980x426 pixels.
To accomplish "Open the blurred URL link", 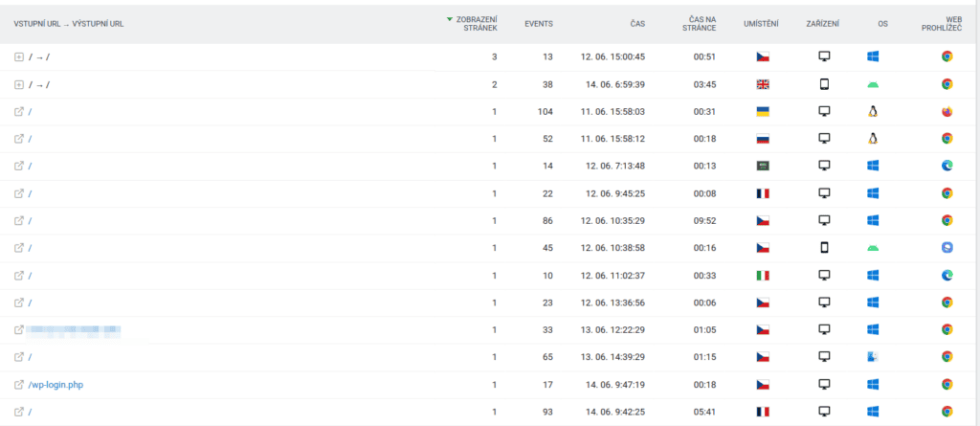I will click(x=75, y=330).
